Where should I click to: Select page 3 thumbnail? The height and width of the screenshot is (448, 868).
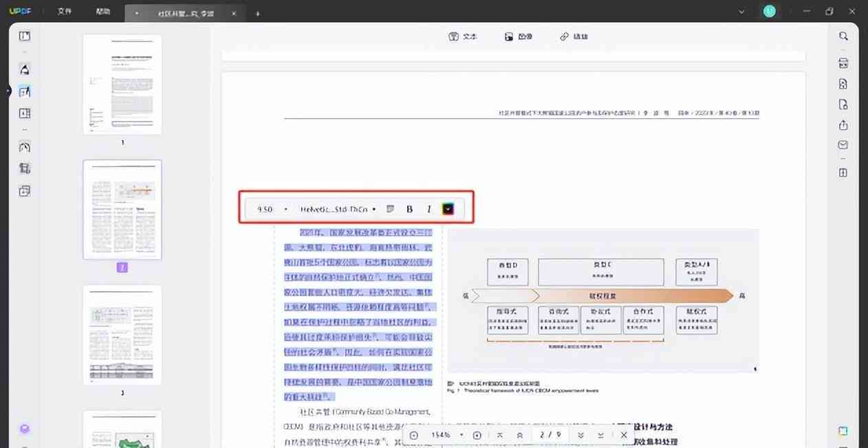[x=122, y=335]
